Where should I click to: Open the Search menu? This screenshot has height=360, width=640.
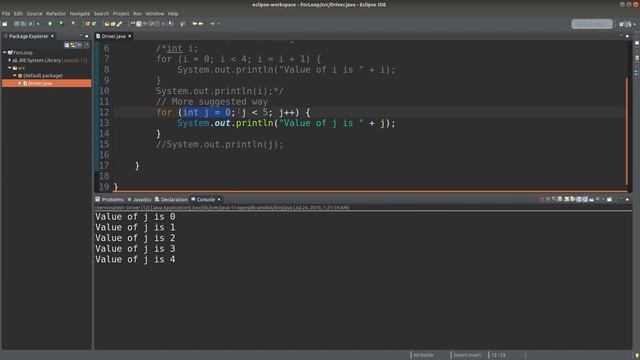pos(102,13)
